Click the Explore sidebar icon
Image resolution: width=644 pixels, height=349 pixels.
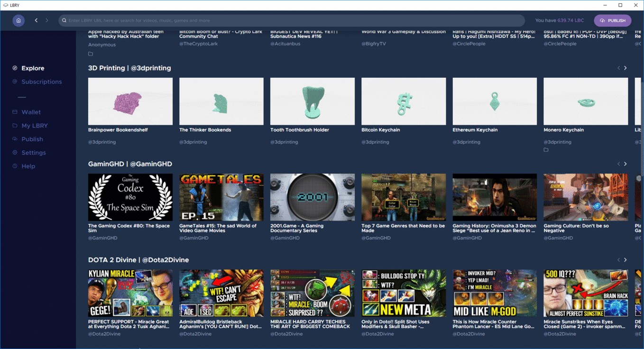pos(15,68)
